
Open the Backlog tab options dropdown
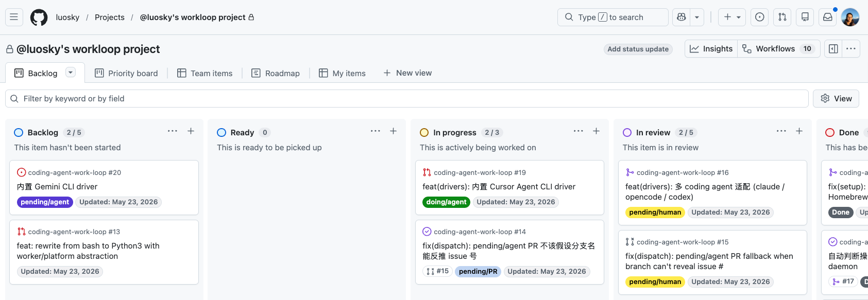tap(71, 73)
